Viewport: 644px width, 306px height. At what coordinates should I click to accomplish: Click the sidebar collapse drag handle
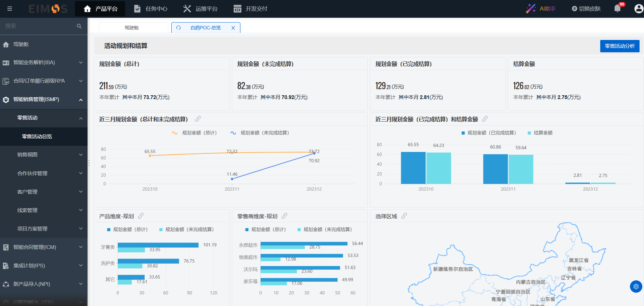(89, 163)
